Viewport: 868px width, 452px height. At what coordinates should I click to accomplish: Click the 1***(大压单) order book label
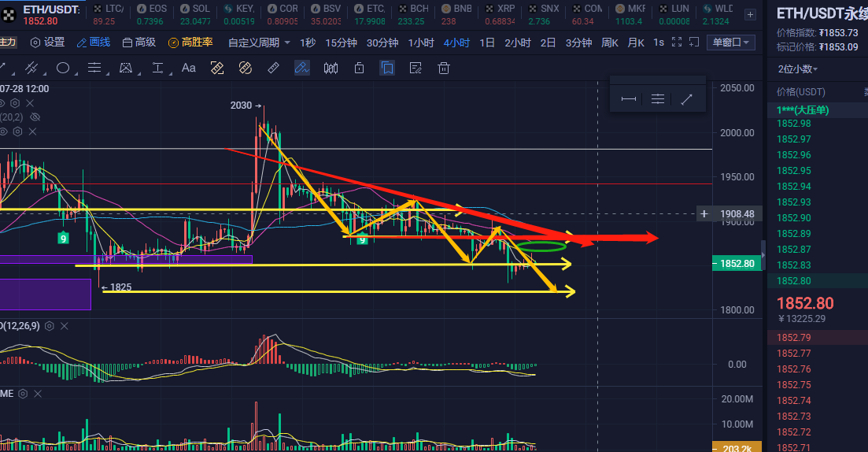(803, 109)
